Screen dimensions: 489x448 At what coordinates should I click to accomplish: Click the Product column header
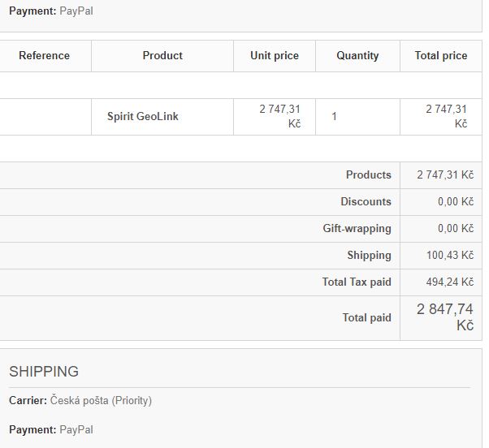pos(162,56)
